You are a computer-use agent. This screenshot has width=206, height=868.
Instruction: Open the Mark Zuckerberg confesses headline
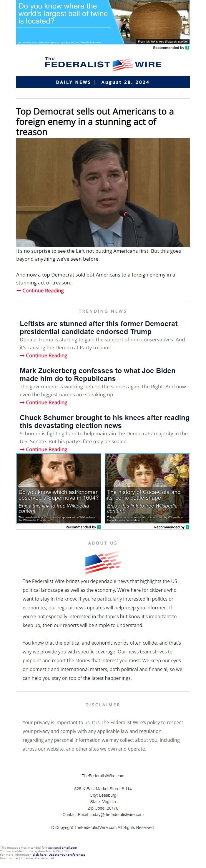98,374
